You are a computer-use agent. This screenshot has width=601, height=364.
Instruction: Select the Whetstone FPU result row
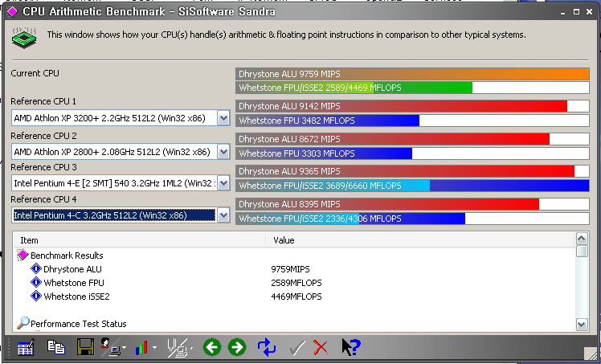(x=294, y=283)
